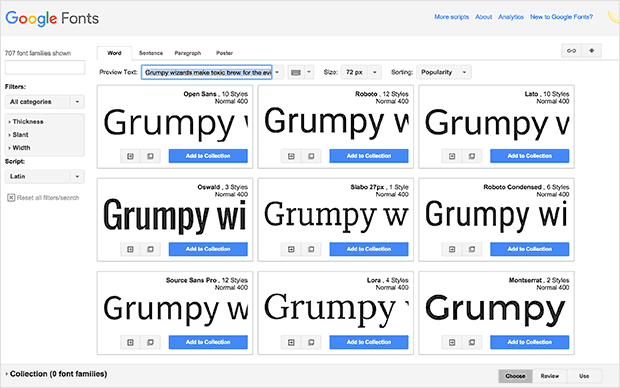The width and height of the screenshot is (620, 388).
Task: Open the Latin script dropdown
Action: pos(45,176)
